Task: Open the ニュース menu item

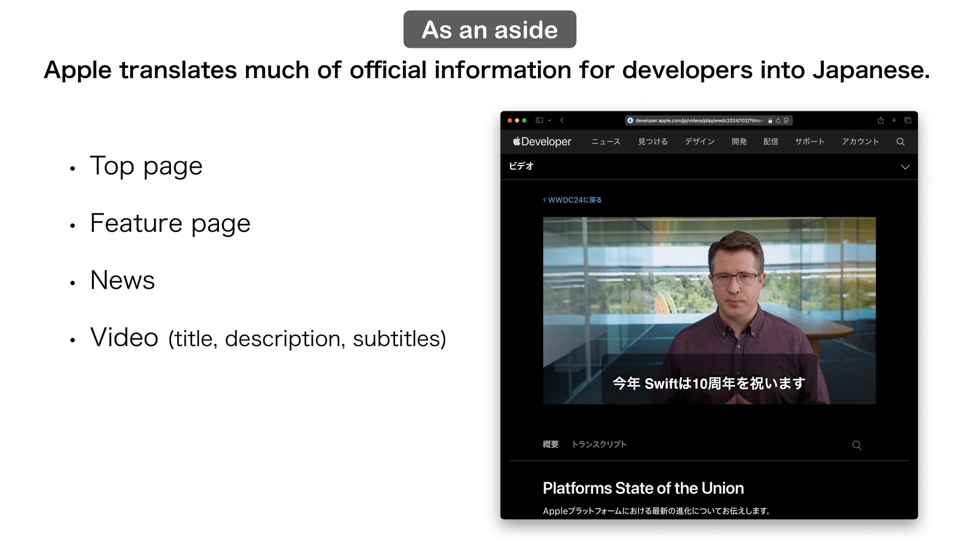Action: [606, 141]
